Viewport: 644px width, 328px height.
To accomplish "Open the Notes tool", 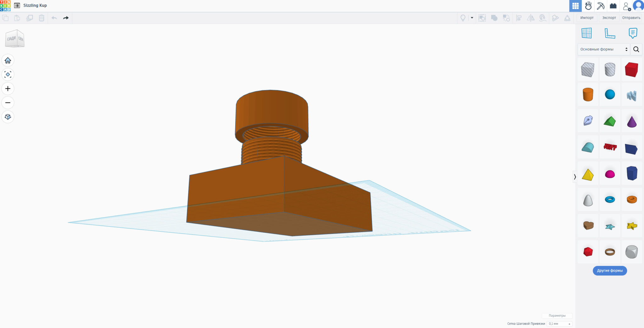I will point(633,33).
